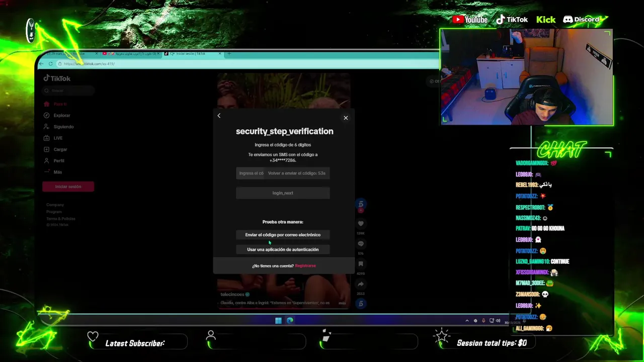This screenshot has width=644, height=362.
Task: Click 'Session total tips: $0' text
Action: pos(492,343)
